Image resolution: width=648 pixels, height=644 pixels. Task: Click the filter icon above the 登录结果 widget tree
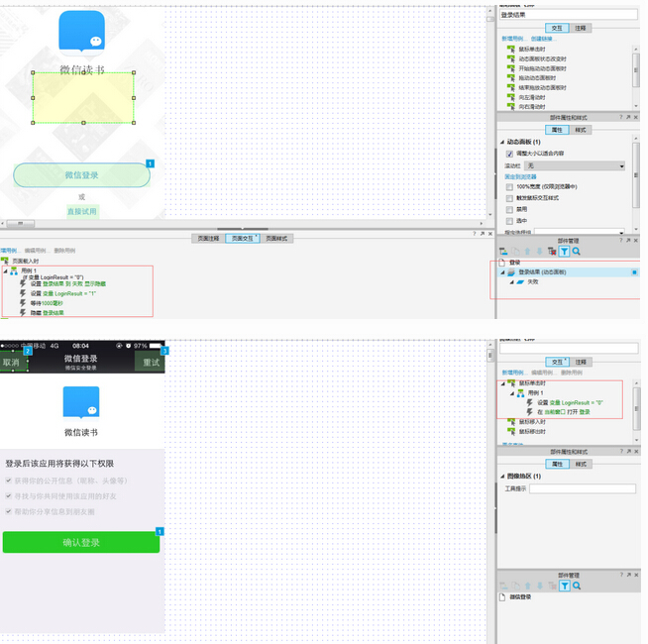click(564, 252)
